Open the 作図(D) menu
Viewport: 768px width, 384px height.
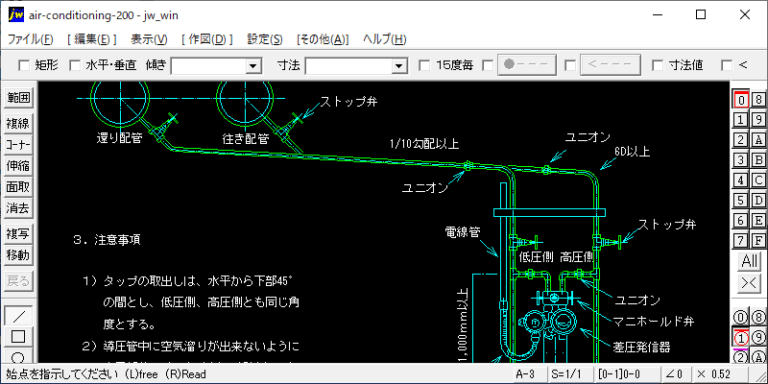click(207, 40)
